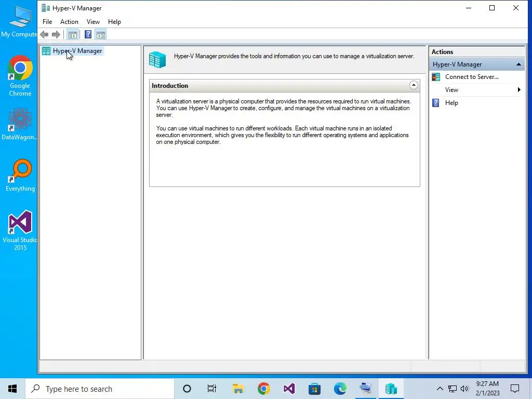Viewport: 532px width, 399px height.
Task: Launch Chrome from the taskbar
Action: pyautogui.click(x=263, y=389)
